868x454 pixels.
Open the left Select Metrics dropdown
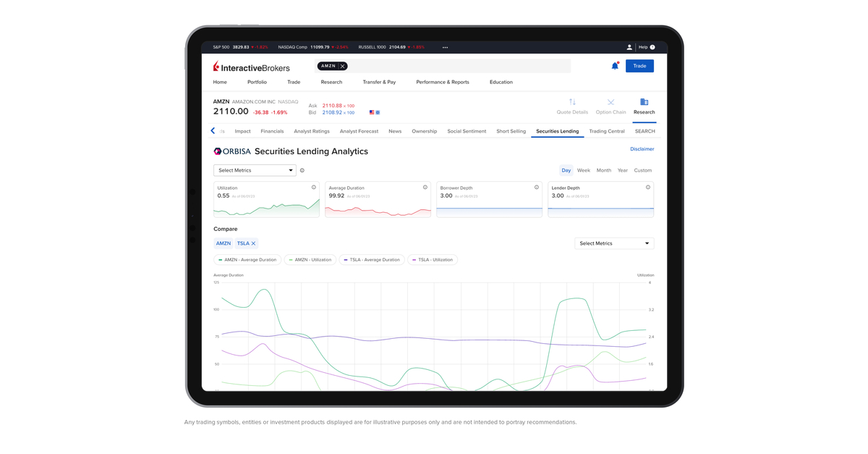255,170
